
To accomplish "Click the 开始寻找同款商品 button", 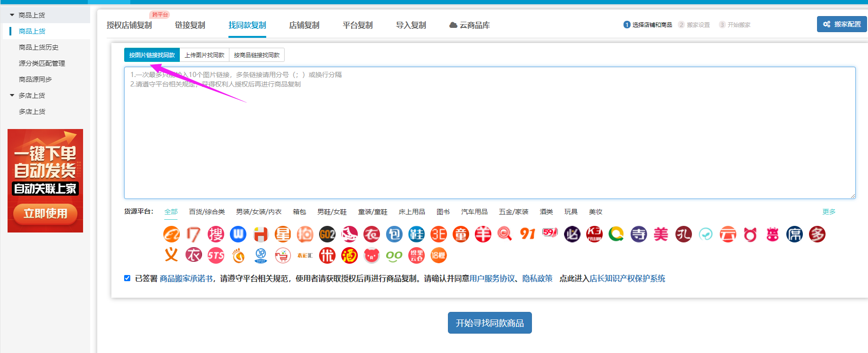I will click(489, 323).
